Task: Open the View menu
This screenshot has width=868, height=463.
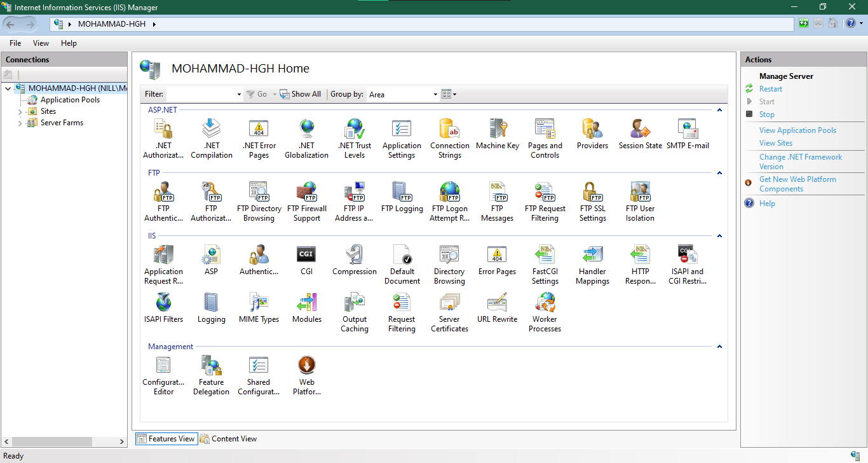Action: 41,43
